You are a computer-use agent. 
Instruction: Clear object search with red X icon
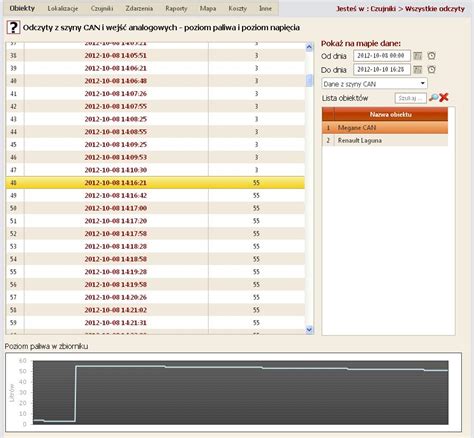(x=444, y=97)
